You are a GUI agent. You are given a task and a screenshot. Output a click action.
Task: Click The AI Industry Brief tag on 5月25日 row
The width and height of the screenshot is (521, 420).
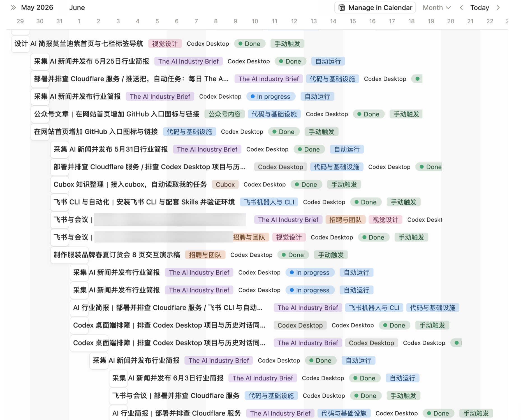(188, 61)
